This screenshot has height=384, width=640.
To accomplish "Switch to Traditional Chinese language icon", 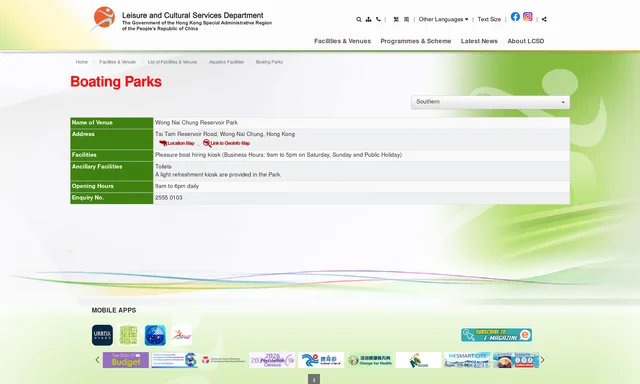I will pyautogui.click(x=396, y=19).
